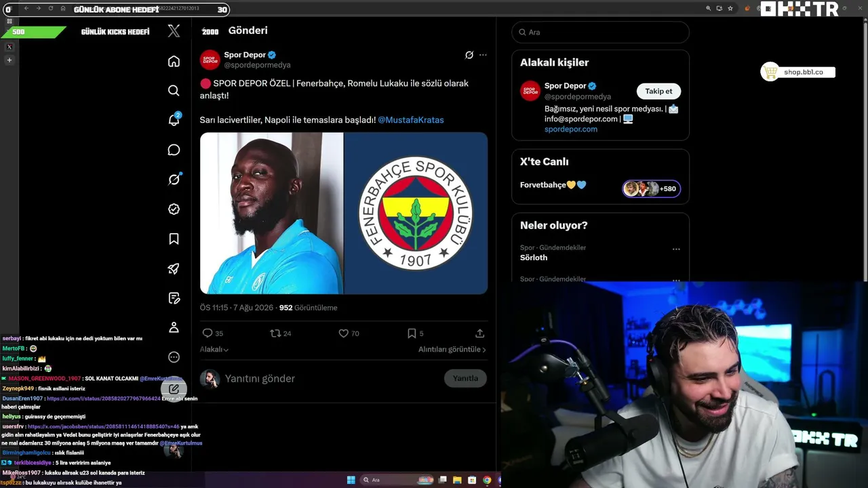Click the share icon on the post

click(479, 333)
